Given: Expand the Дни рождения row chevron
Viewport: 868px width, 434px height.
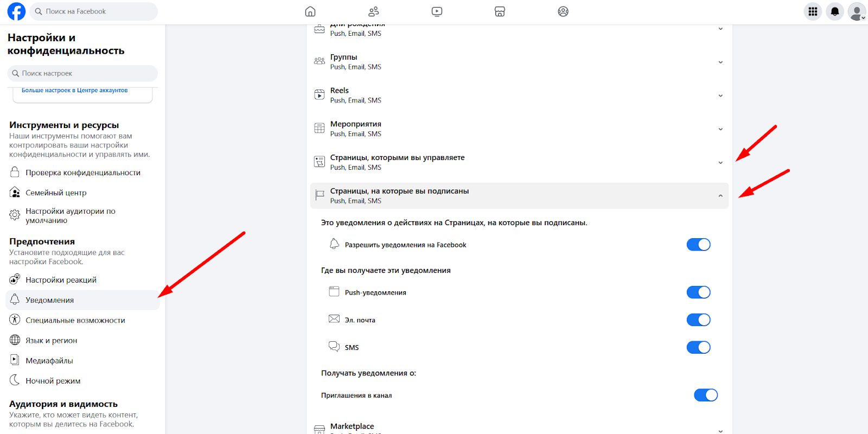Looking at the screenshot, I should 720,29.
